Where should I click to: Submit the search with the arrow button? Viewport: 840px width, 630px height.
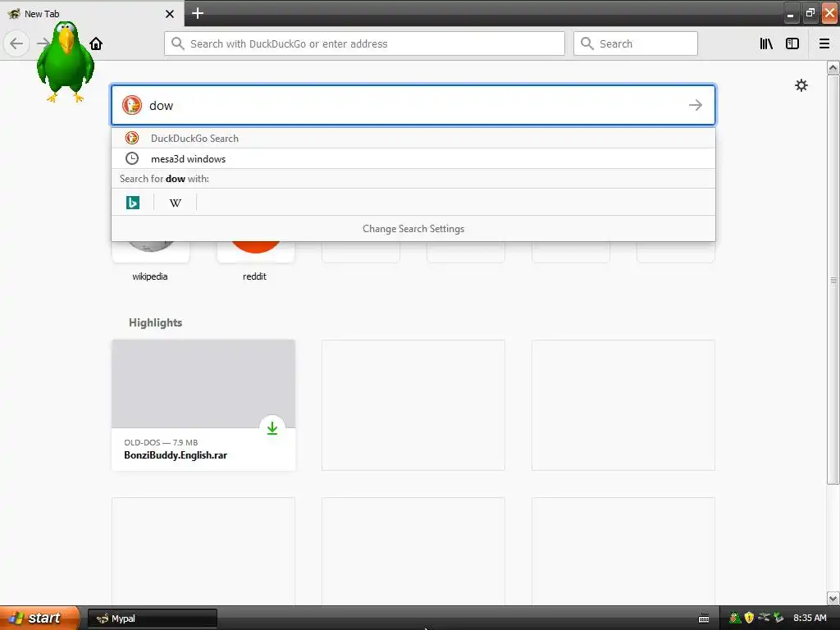tap(696, 105)
